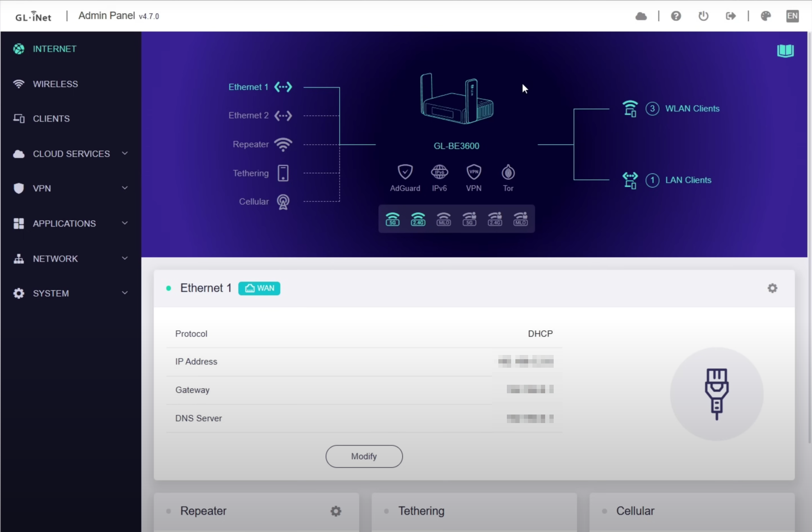The image size is (812, 532).
Task: Open LAN Clients link
Action: [688, 180]
